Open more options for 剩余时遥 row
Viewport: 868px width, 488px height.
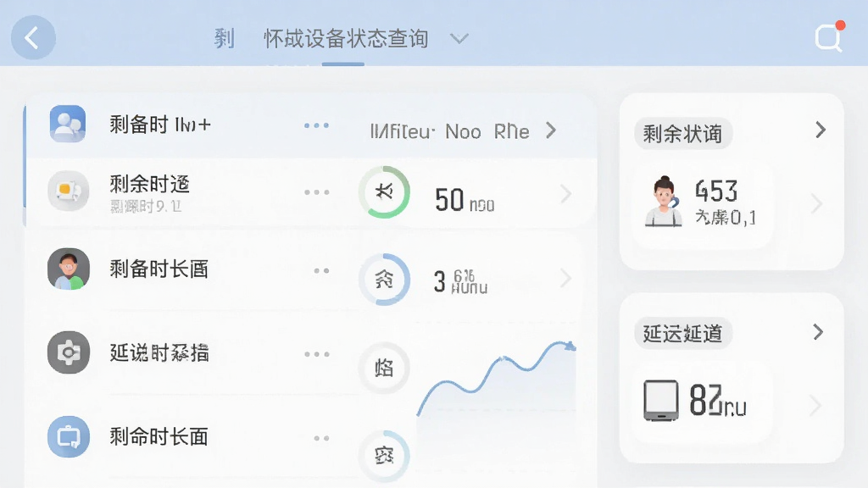tap(317, 192)
